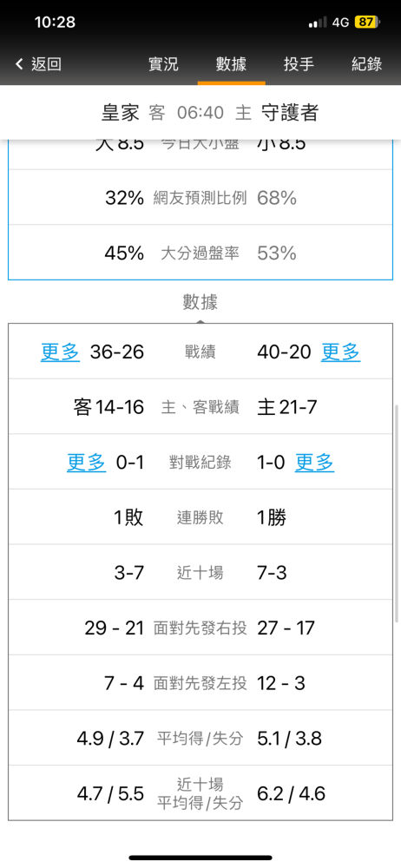The height and width of the screenshot is (868, 401).
Task: Tap the vertical scrollbar on the right edge
Action: [x=398, y=513]
